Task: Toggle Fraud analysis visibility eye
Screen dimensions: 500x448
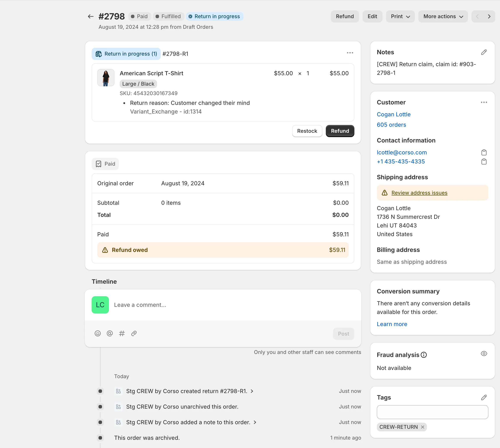Action: [484, 354]
